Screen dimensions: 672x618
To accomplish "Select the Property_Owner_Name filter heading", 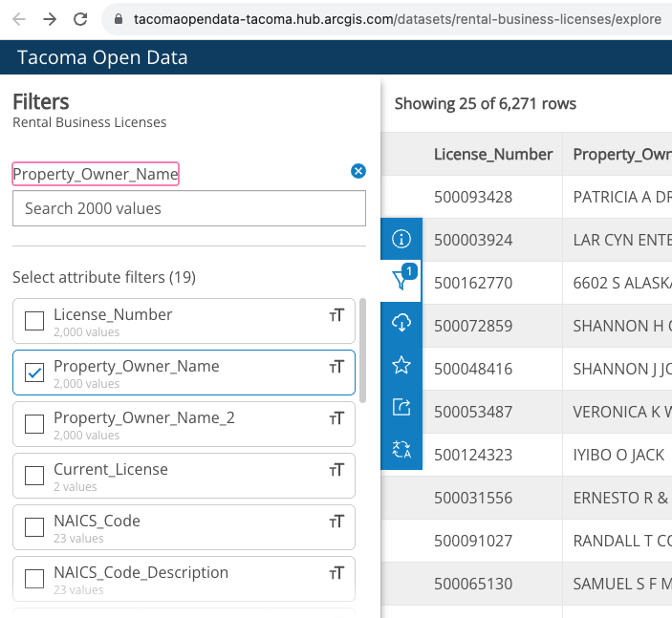I will 96,174.
